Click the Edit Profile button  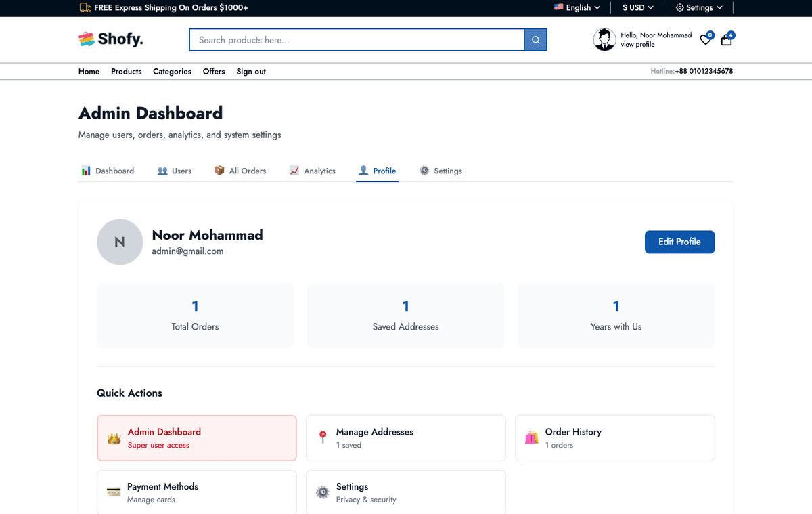[679, 242]
